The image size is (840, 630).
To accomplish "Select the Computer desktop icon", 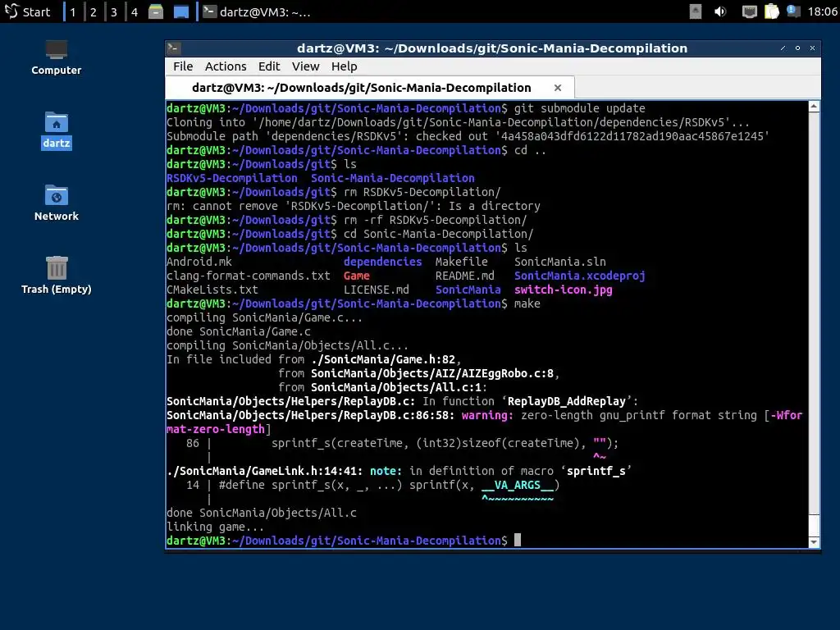I will 57,58.
